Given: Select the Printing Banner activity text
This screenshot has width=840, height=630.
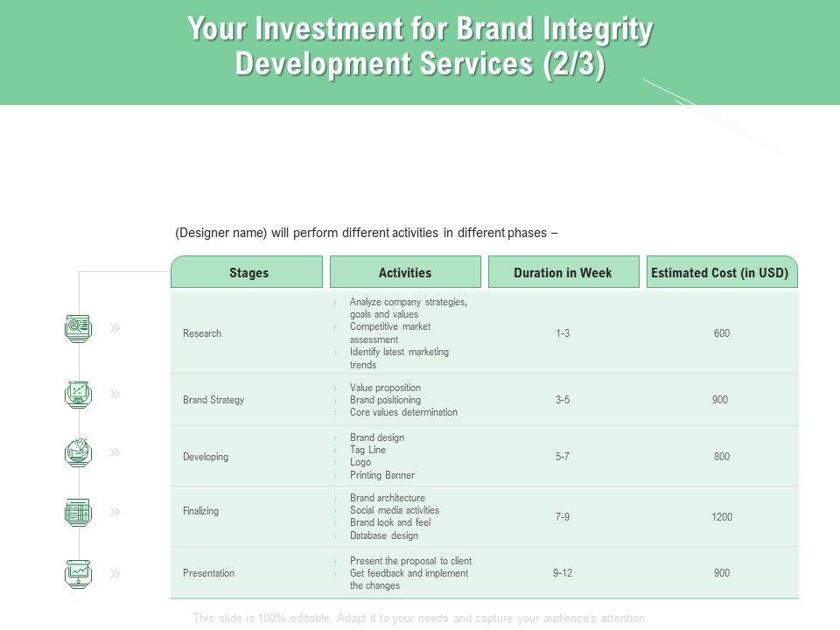Looking at the screenshot, I should point(381,475).
